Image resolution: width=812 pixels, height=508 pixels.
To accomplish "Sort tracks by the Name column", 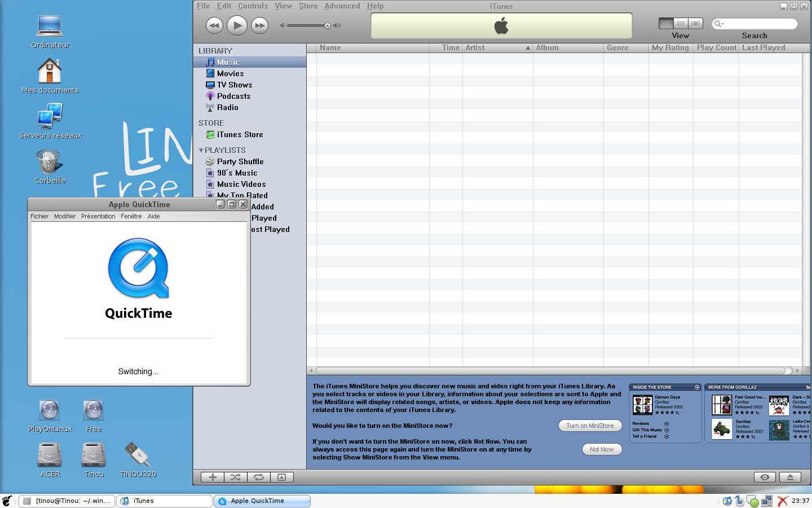I will click(x=373, y=48).
